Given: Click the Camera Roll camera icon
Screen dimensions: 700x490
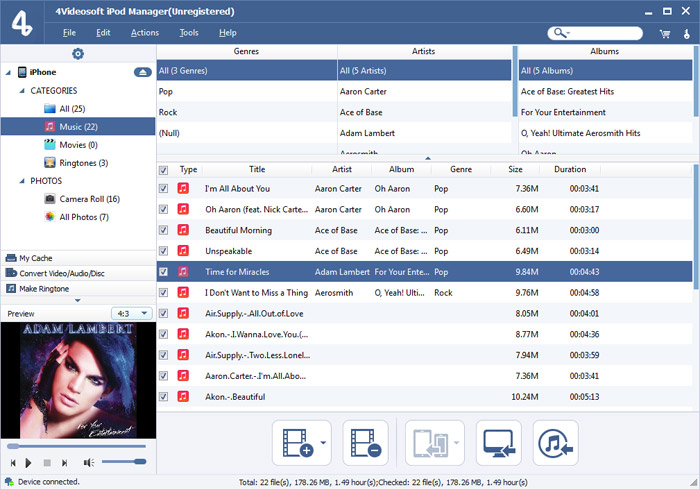Looking at the screenshot, I should (50, 199).
